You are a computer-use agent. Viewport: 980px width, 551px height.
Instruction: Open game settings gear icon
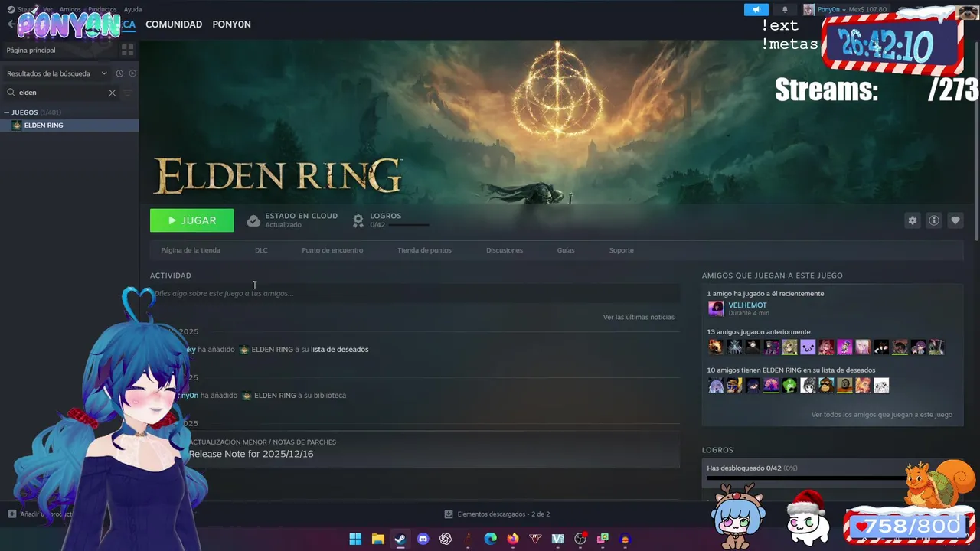click(912, 220)
